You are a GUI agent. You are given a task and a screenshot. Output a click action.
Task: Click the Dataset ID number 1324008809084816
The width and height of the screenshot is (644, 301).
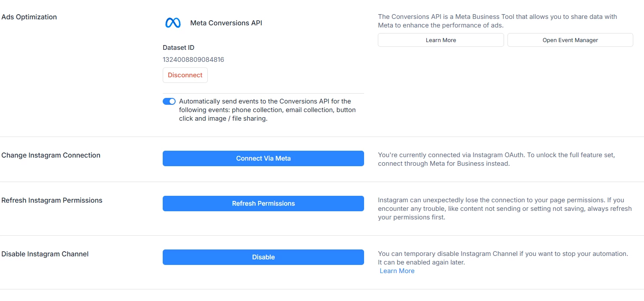pos(193,60)
